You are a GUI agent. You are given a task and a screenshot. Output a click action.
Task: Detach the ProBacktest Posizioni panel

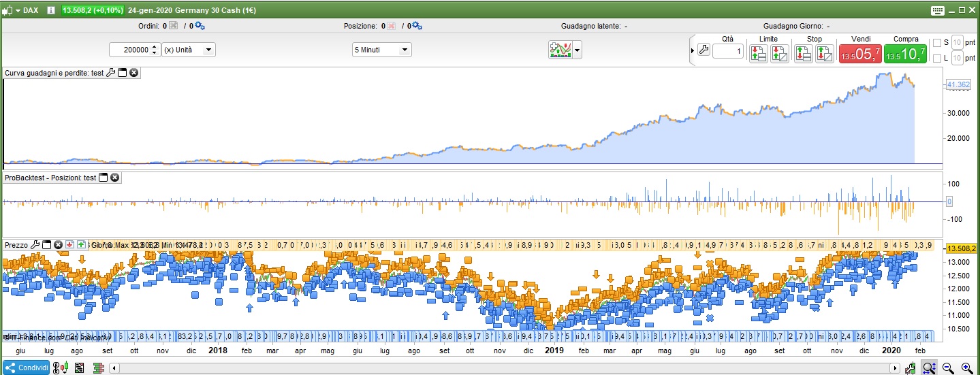tap(104, 178)
